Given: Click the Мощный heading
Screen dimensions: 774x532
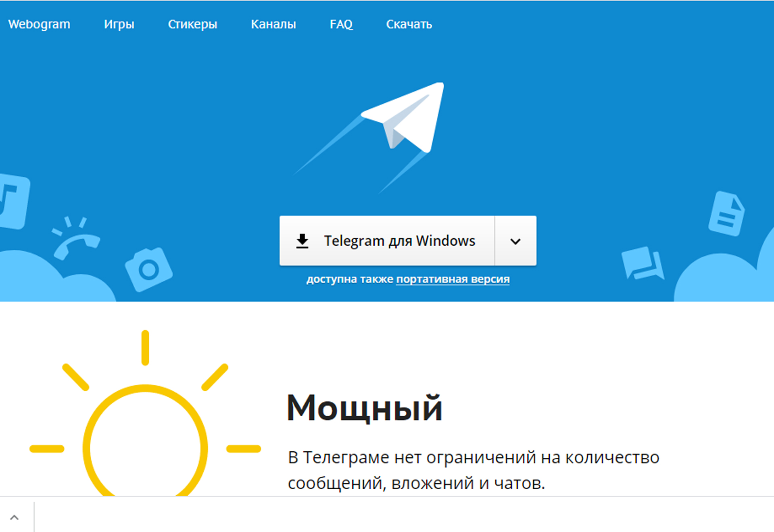Looking at the screenshot, I should coord(364,408).
